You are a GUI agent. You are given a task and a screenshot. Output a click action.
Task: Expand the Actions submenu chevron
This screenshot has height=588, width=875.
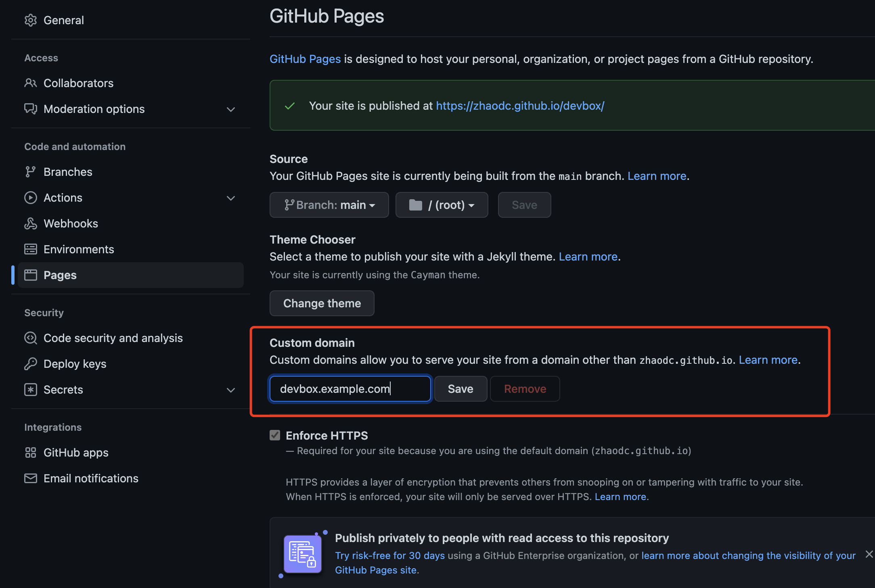(x=231, y=198)
